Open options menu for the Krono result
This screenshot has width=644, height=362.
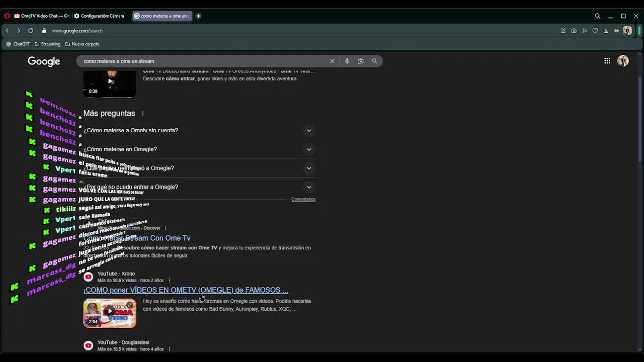click(x=169, y=280)
